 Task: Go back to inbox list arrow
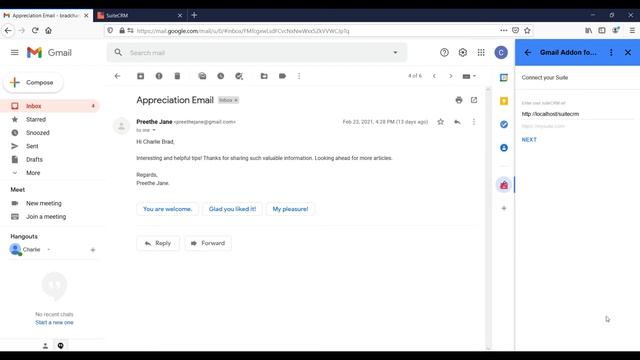pos(118,76)
